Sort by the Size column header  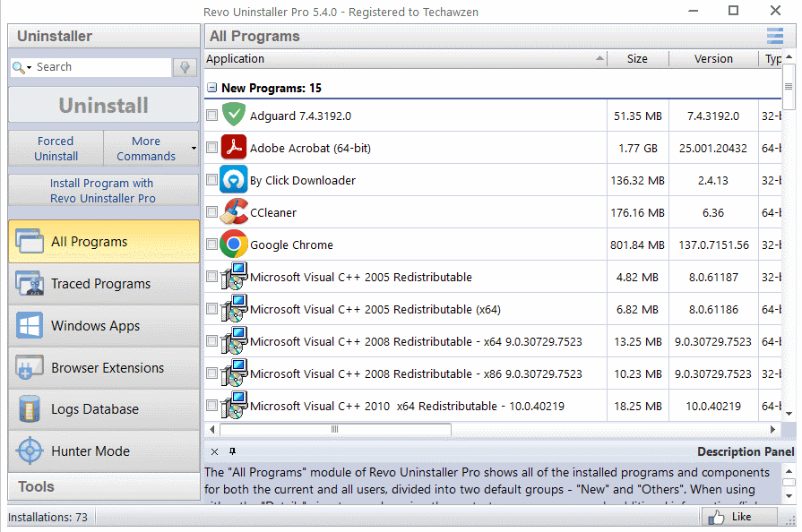click(x=637, y=59)
